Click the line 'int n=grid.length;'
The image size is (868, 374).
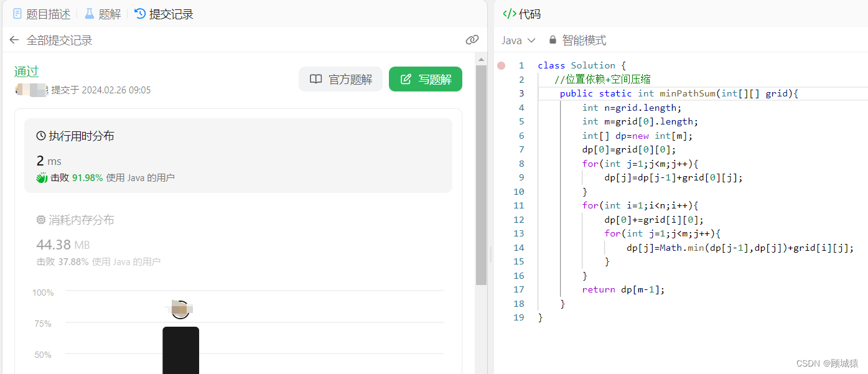[x=632, y=108]
